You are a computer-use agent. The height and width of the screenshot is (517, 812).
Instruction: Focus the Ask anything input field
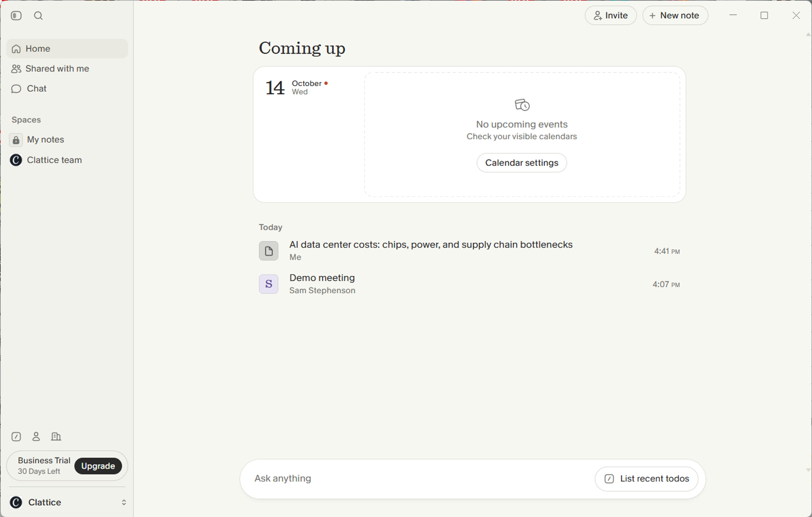[421, 479]
